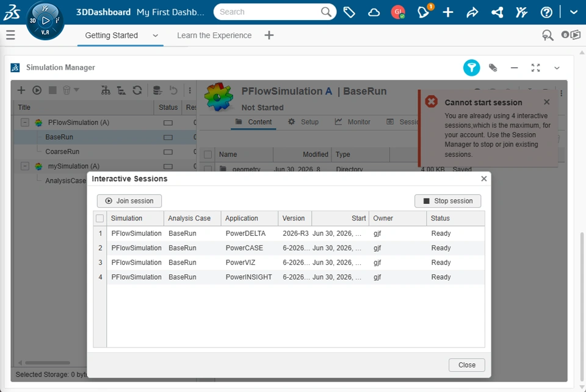The image size is (586, 392).
Task: Open notifications bell
Action: click(424, 12)
